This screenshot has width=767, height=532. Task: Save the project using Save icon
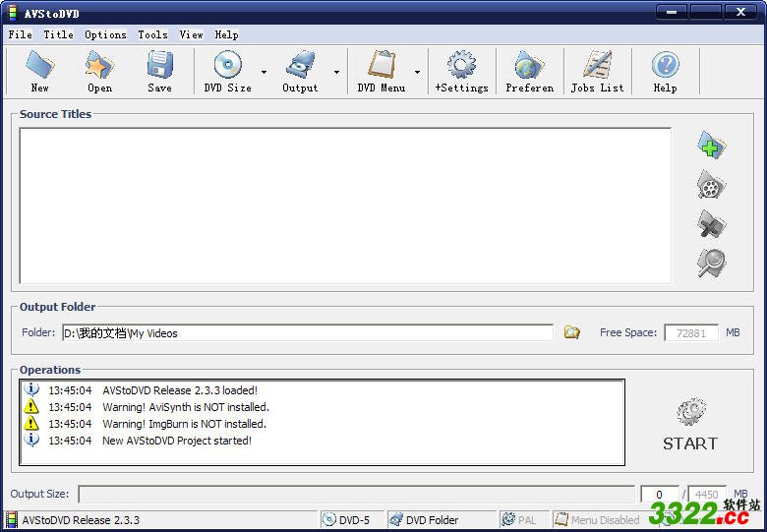coord(159,65)
